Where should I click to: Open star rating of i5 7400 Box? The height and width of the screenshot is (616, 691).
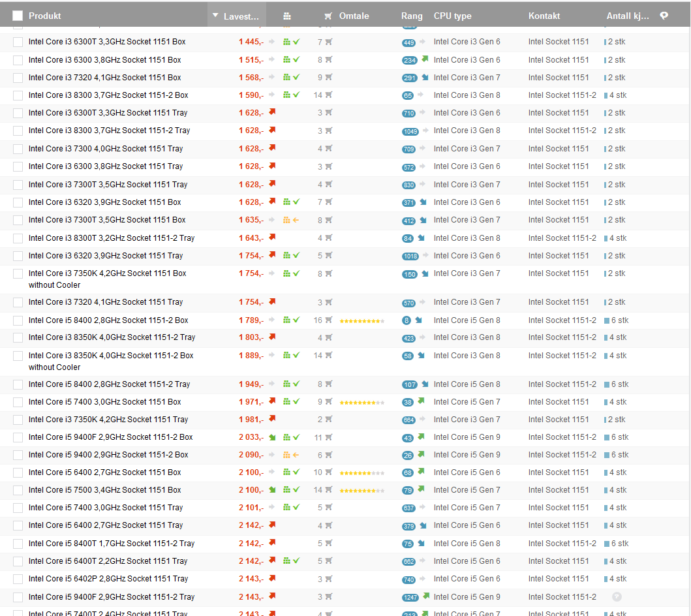(361, 403)
